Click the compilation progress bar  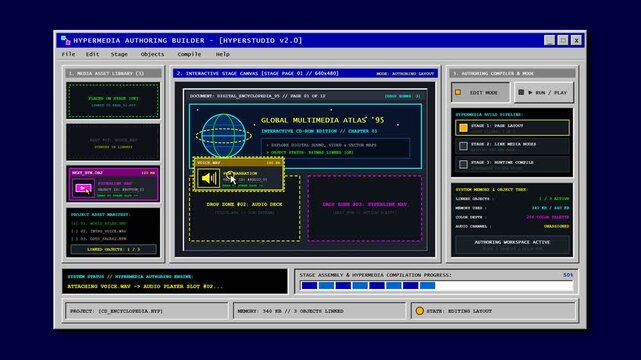(x=436, y=286)
